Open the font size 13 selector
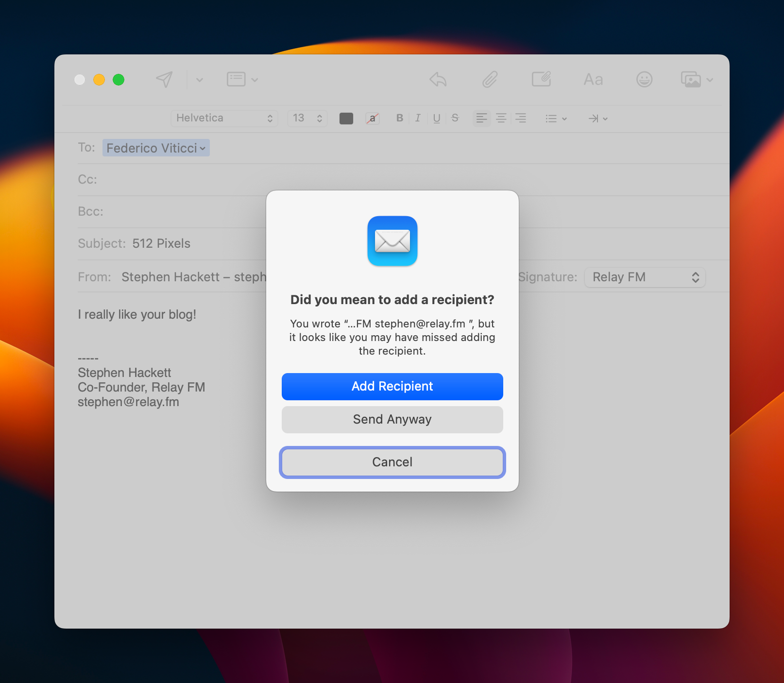Image resolution: width=784 pixels, height=683 pixels. (308, 118)
